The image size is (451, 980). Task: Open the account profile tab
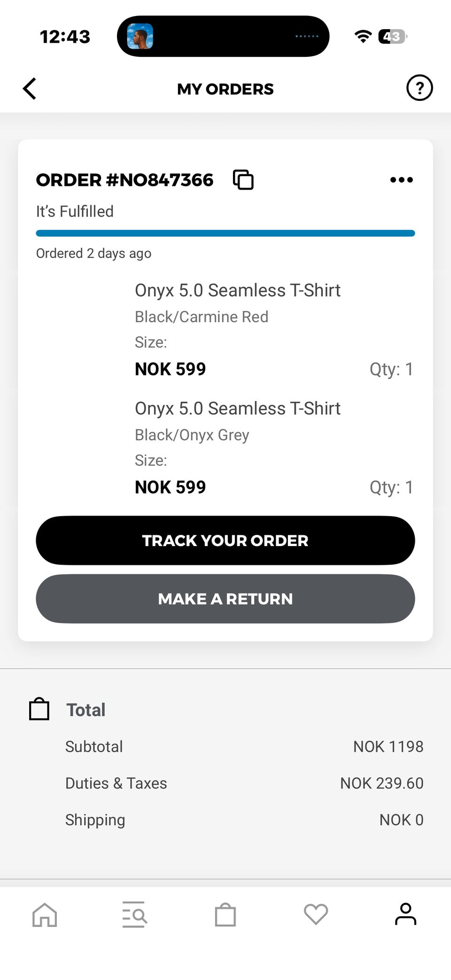[x=405, y=914]
